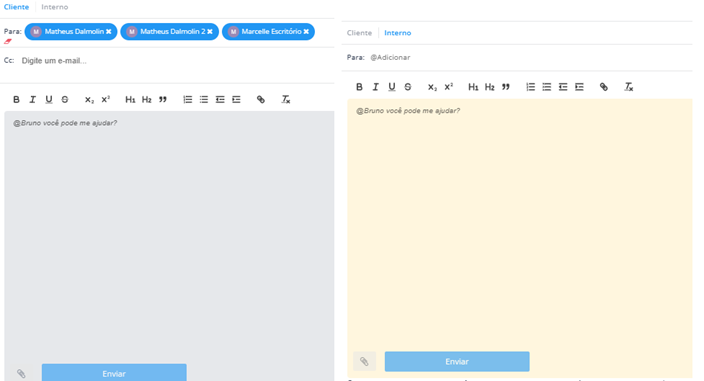Insert numbered list in right Interno editor

pyautogui.click(x=531, y=87)
